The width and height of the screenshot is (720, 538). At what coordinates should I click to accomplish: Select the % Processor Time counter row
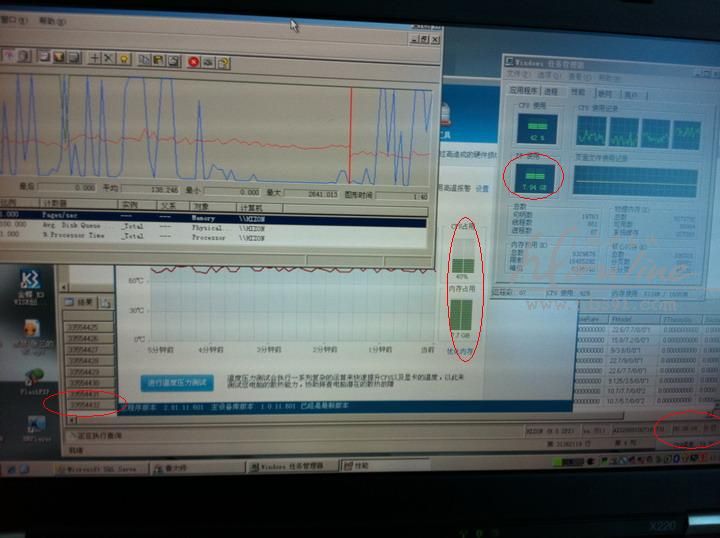[70, 238]
